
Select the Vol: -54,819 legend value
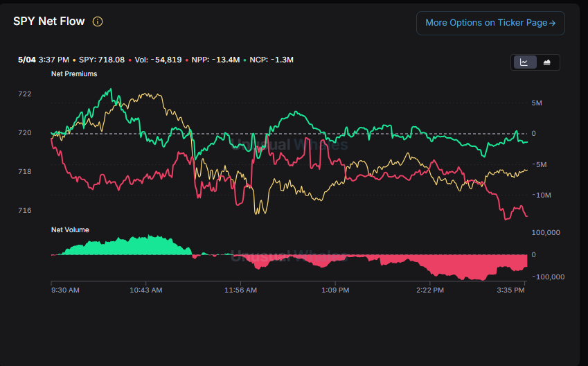point(158,60)
